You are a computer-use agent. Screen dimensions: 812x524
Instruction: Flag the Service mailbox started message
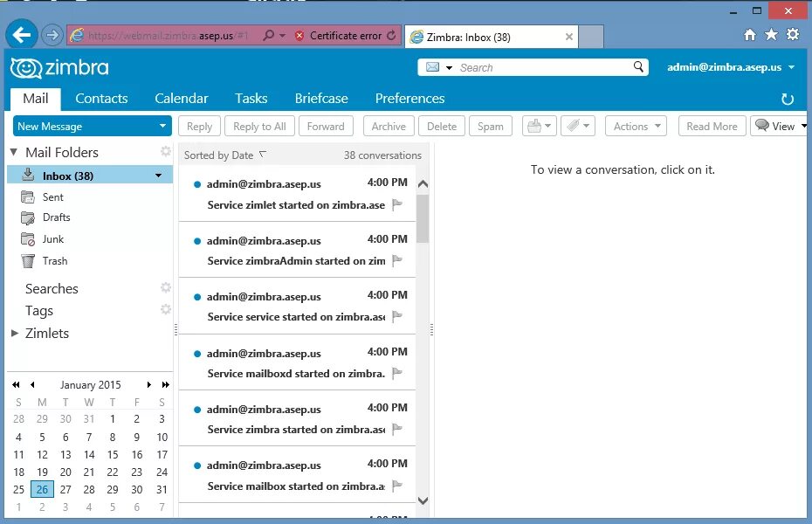pyautogui.click(x=397, y=486)
